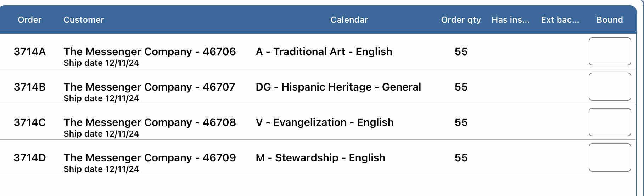Click the Bound box for order 3714A
The image size is (644, 196).
tap(610, 51)
